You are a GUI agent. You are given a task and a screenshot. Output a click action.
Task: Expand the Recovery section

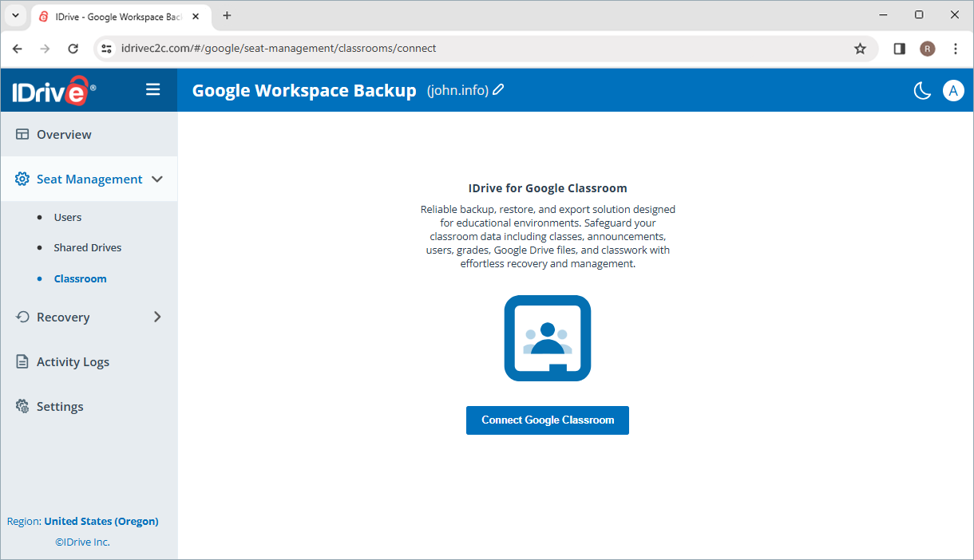(157, 317)
